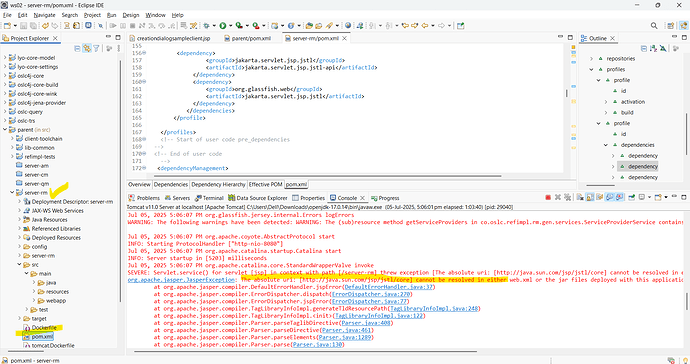Viewport: 690px width, 364px height.
Task: Click the Clear Console icon
Action: 580,198
